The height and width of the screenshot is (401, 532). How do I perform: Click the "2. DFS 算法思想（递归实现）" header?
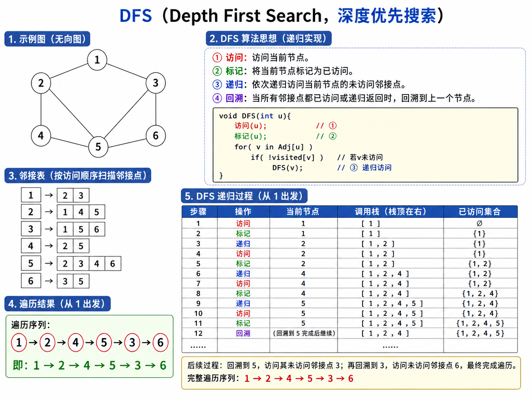pos(268,38)
